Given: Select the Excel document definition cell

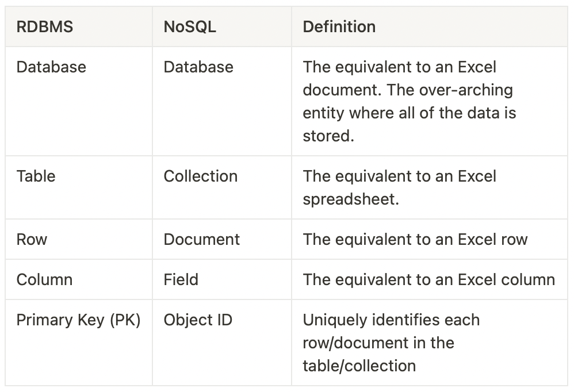Looking at the screenshot, I should pyautogui.click(x=409, y=101).
